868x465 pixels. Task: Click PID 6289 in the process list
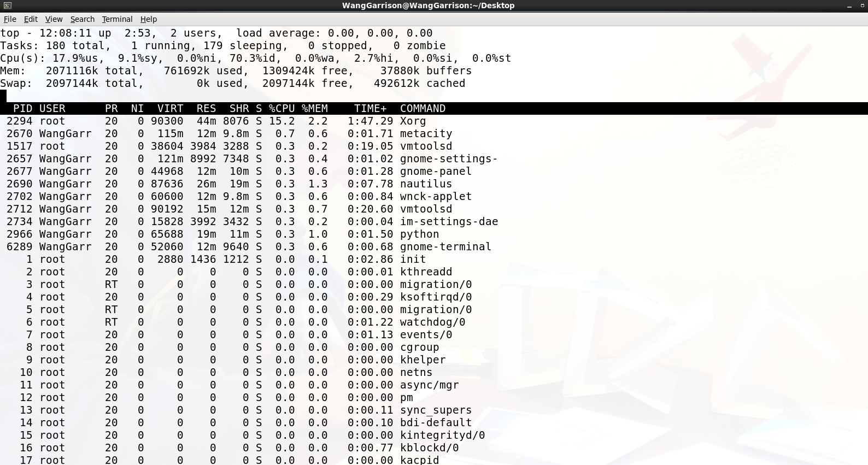tap(20, 247)
